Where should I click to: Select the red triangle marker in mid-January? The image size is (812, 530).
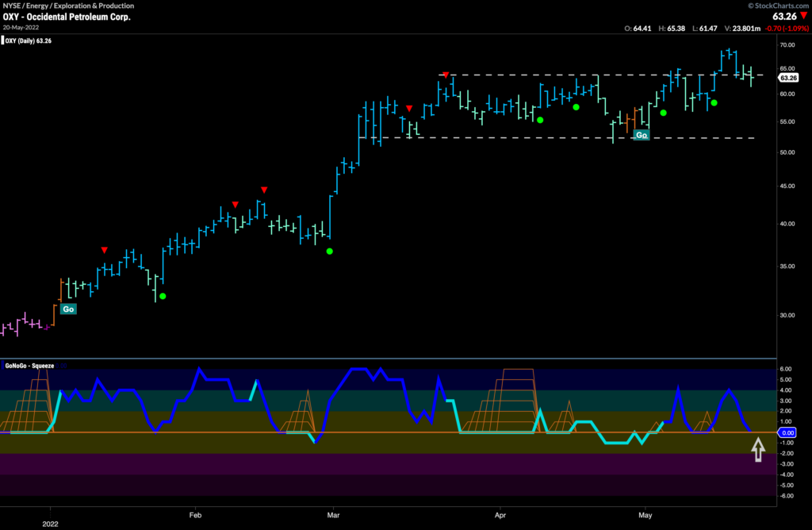coord(105,250)
